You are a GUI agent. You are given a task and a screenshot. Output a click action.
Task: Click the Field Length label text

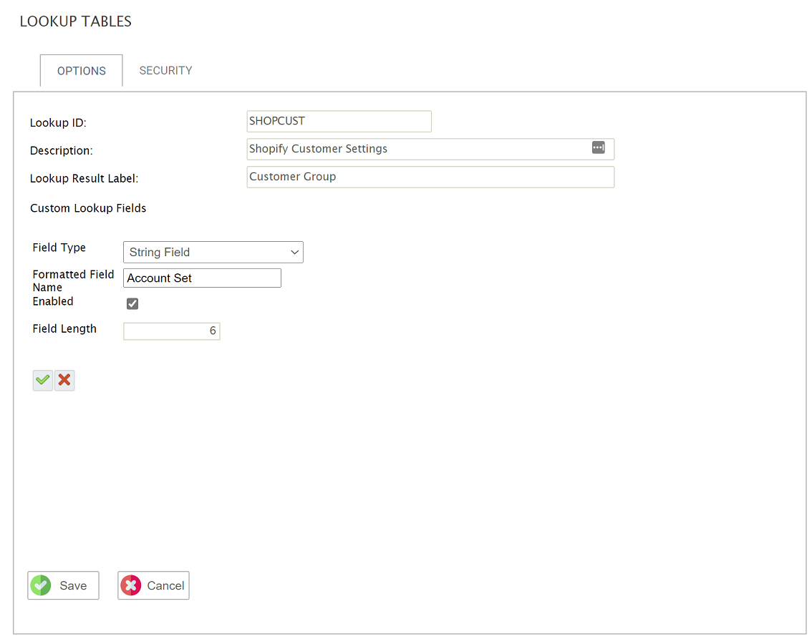coord(64,329)
